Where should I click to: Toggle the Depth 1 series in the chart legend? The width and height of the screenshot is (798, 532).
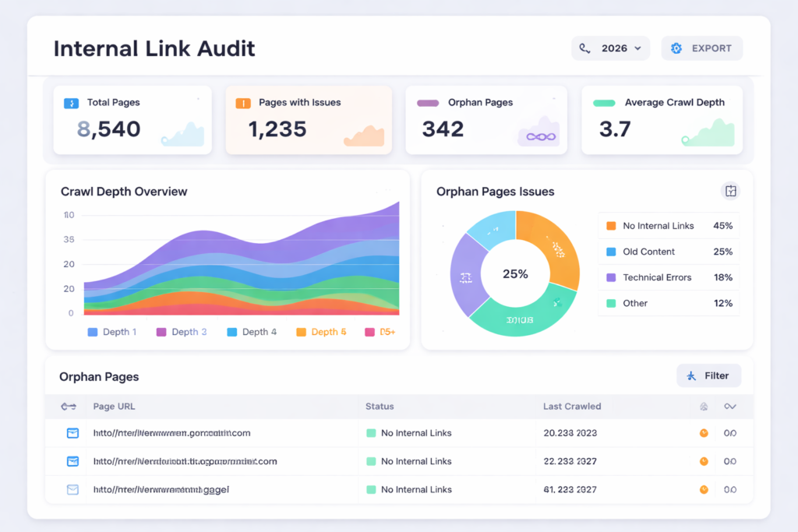pos(113,331)
